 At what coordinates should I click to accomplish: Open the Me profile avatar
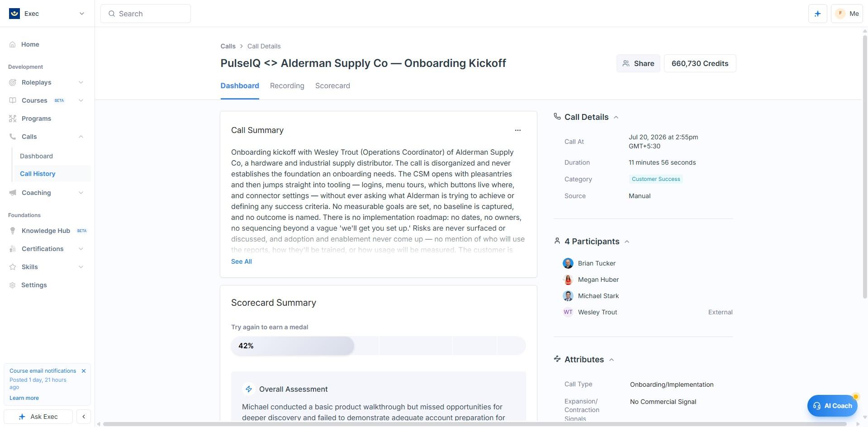(840, 14)
